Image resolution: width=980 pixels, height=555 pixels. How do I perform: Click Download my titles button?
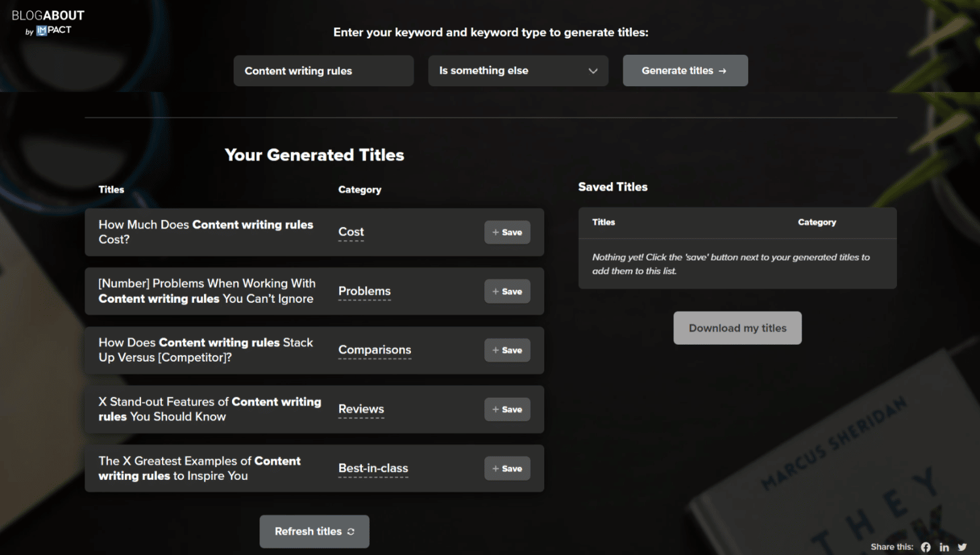pyautogui.click(x=738, y=328)
